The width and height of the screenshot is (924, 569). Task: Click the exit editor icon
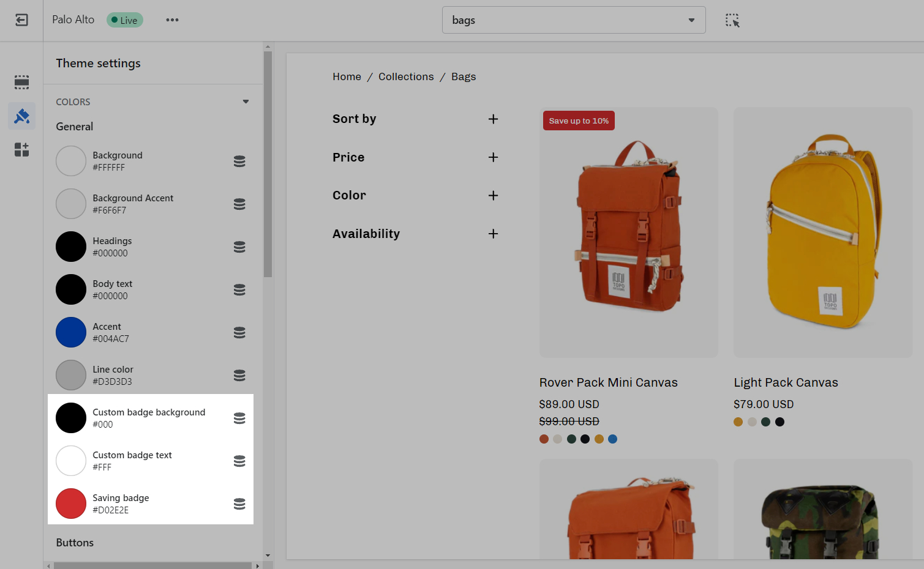[x=21, y=20]
